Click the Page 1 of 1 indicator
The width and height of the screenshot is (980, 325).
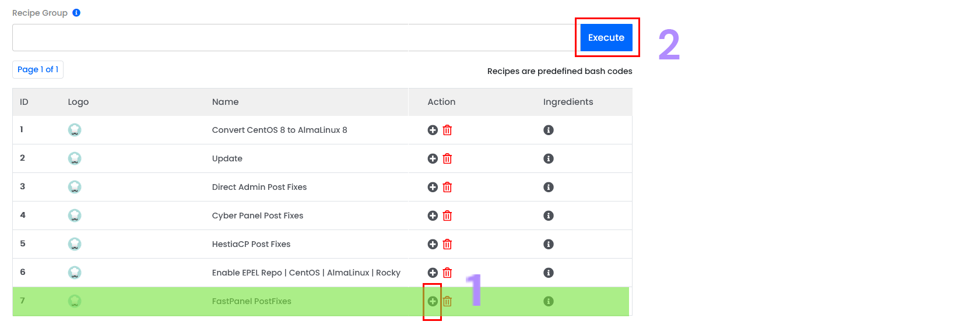(38, 69)
